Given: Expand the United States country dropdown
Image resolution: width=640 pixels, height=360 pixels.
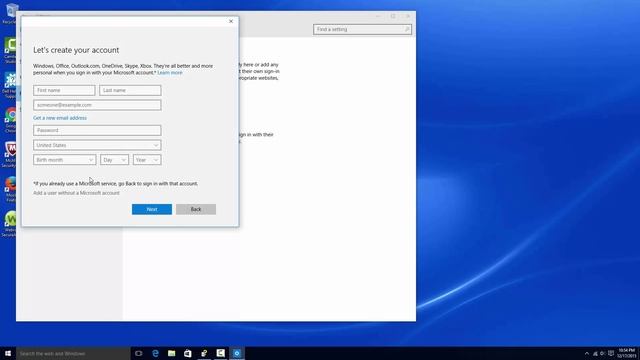Looking at the screenshot, I should coord(97,145).
